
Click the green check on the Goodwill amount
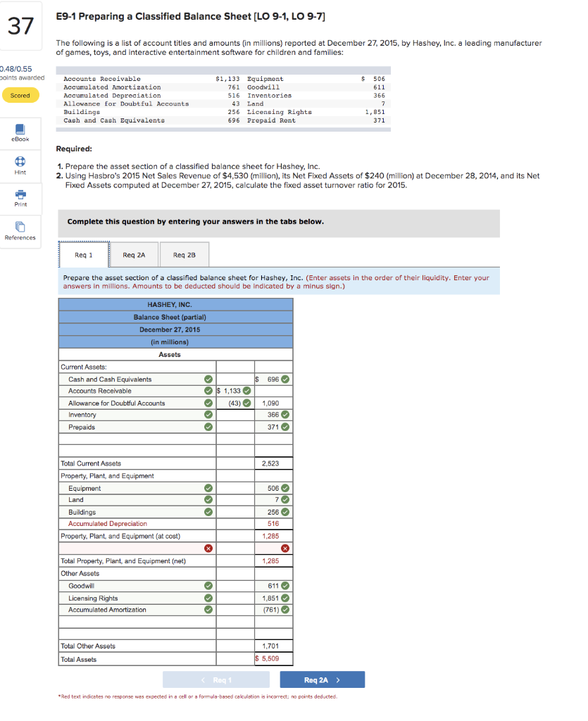(284, 585)
